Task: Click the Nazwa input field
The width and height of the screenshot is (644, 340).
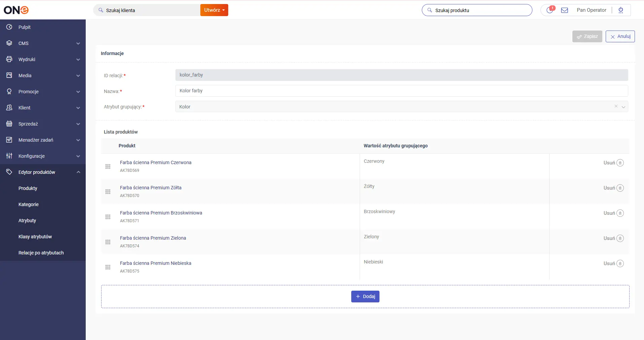Action: tap(401, 91)
